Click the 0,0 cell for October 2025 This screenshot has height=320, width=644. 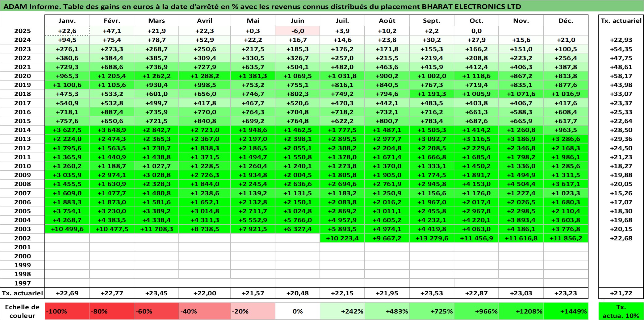[477, 31]
